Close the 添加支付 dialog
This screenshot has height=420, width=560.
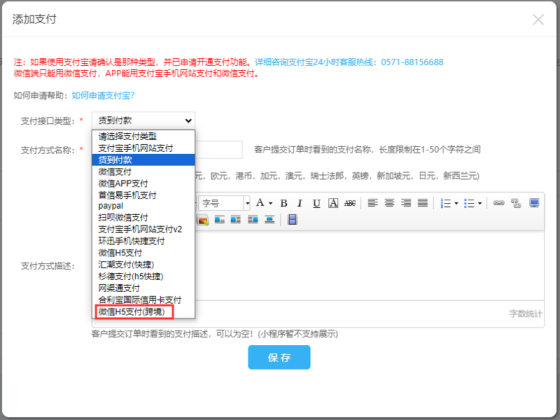538,20
